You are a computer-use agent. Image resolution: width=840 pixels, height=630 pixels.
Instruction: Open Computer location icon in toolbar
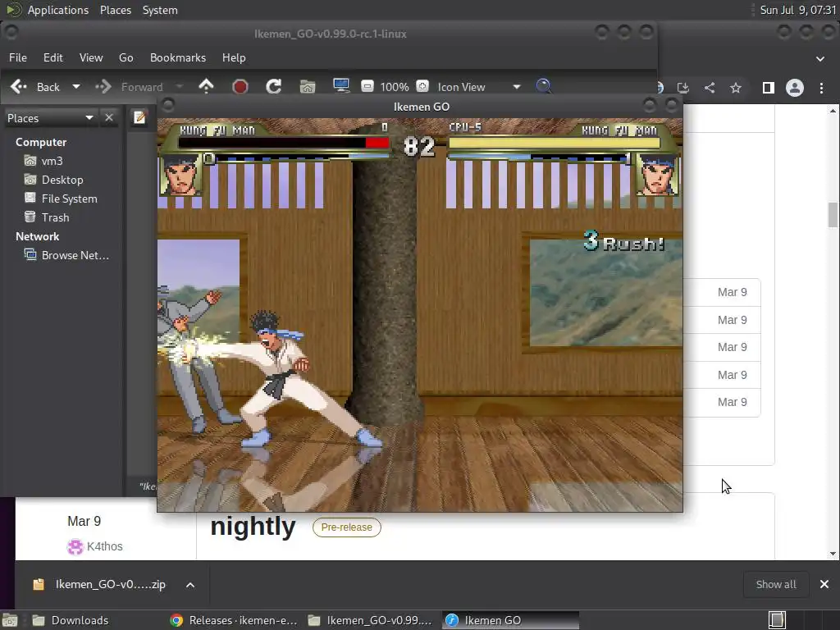pyautogui.click(x=341, y=86)
